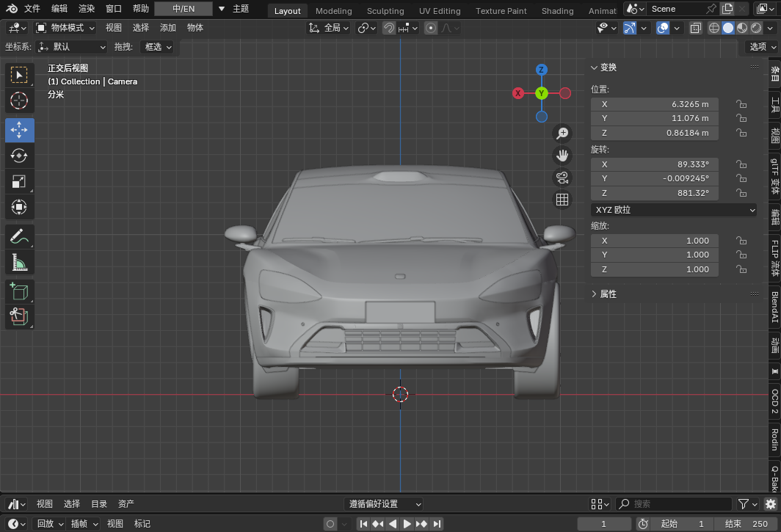
Task: Switch to the Sculpting workspace tab
Action: [x=385, y=11]
